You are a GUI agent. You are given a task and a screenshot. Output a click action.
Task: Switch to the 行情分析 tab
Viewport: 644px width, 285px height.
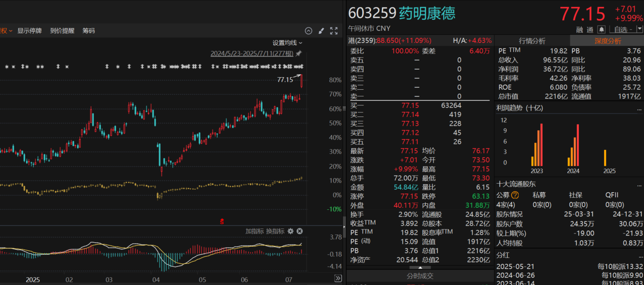click(x=532, y=41)
